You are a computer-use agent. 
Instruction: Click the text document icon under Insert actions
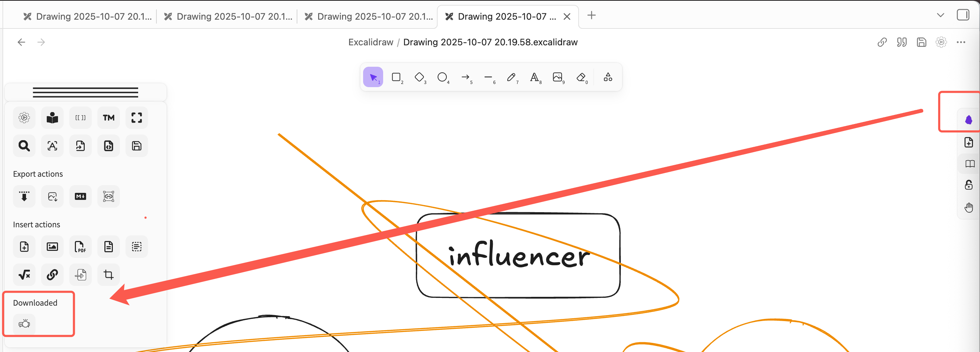coord(108,247)
